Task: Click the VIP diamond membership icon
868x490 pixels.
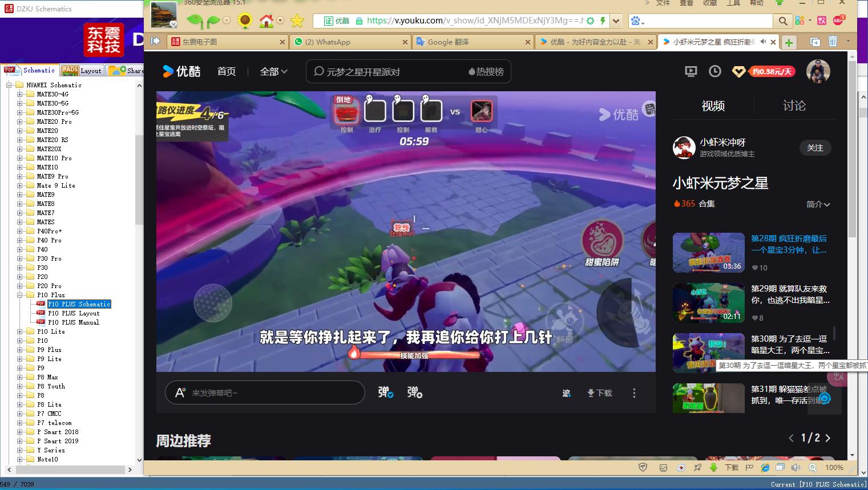Action: pos(738,72)
